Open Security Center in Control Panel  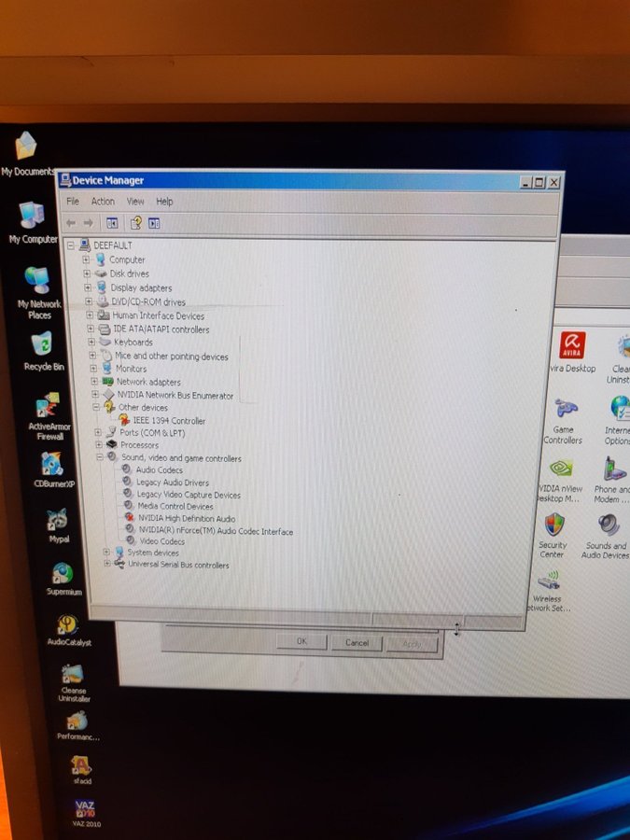pos(553,532)
